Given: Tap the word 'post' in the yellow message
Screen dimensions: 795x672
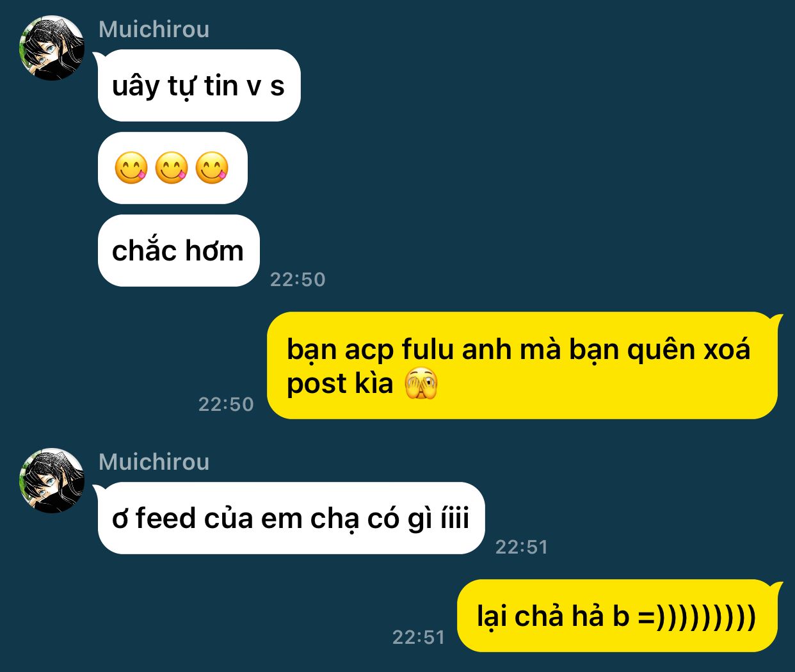Looking at the screenshot, I should [315, 385].
